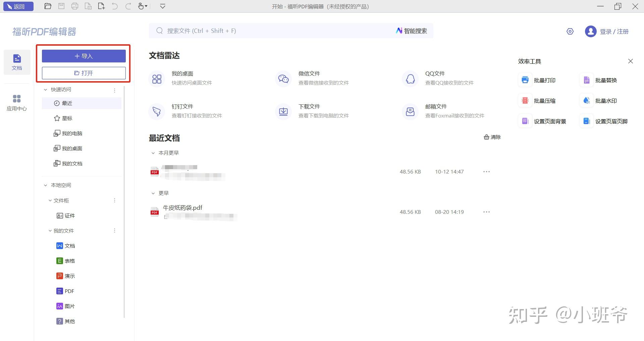Collapse the 快速访问 section

click(x=46, y=90)
